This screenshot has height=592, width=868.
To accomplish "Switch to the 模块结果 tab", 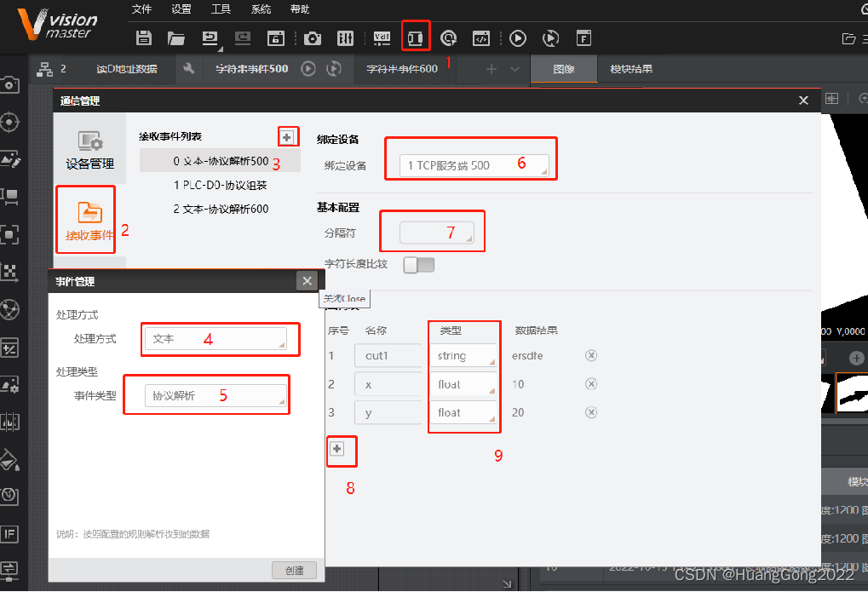I will (x=631, y=69).
